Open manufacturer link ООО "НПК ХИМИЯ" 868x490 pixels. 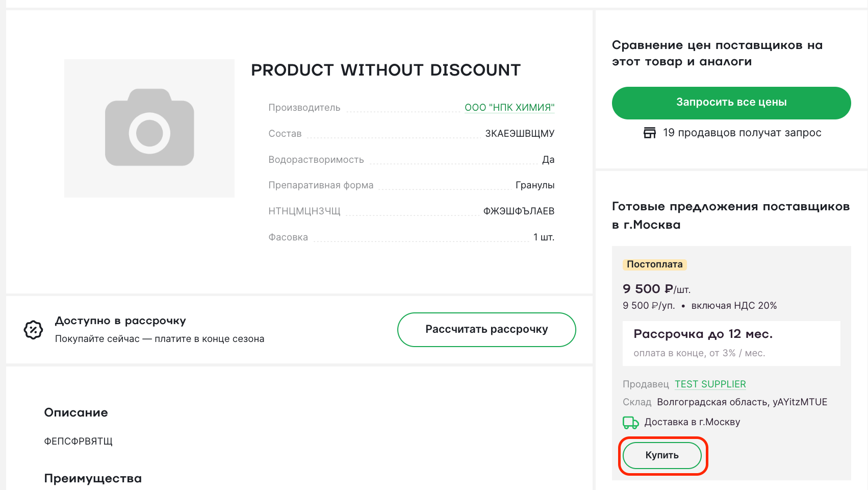(x=509, y=108)
